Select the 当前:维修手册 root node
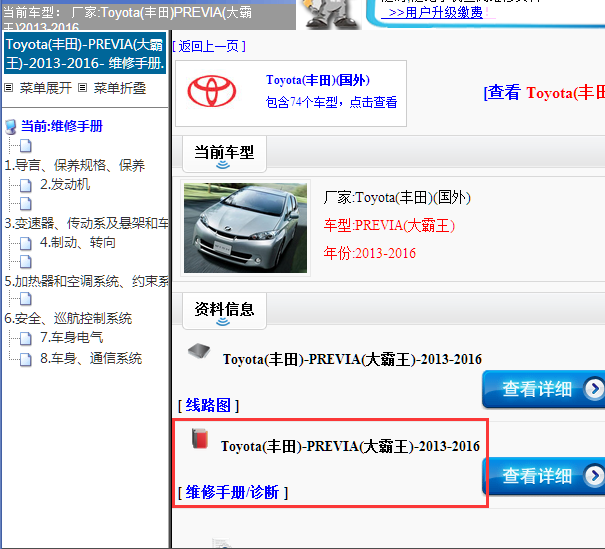Image resolution: width=605 pixels, height=549 pixels. 62,126
